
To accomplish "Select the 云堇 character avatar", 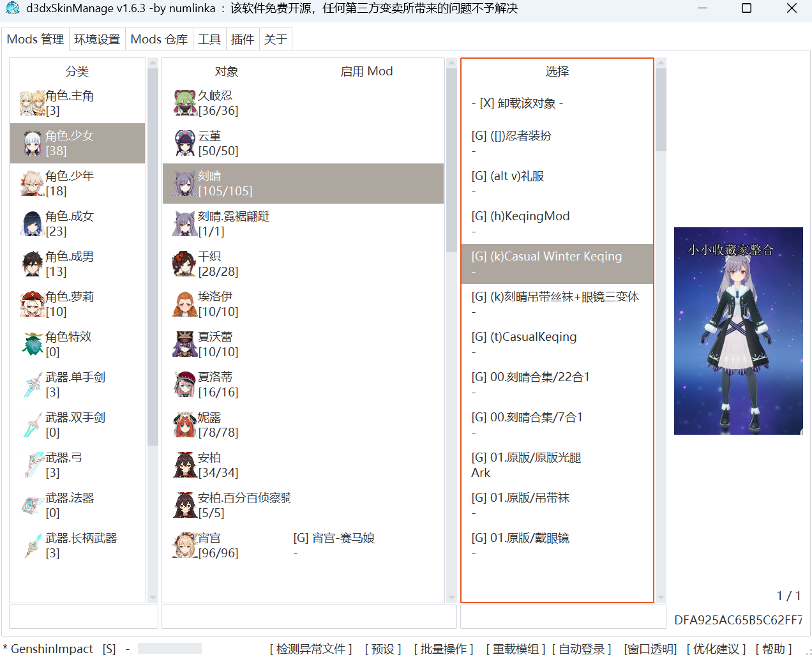I will (x=184, y=144).
